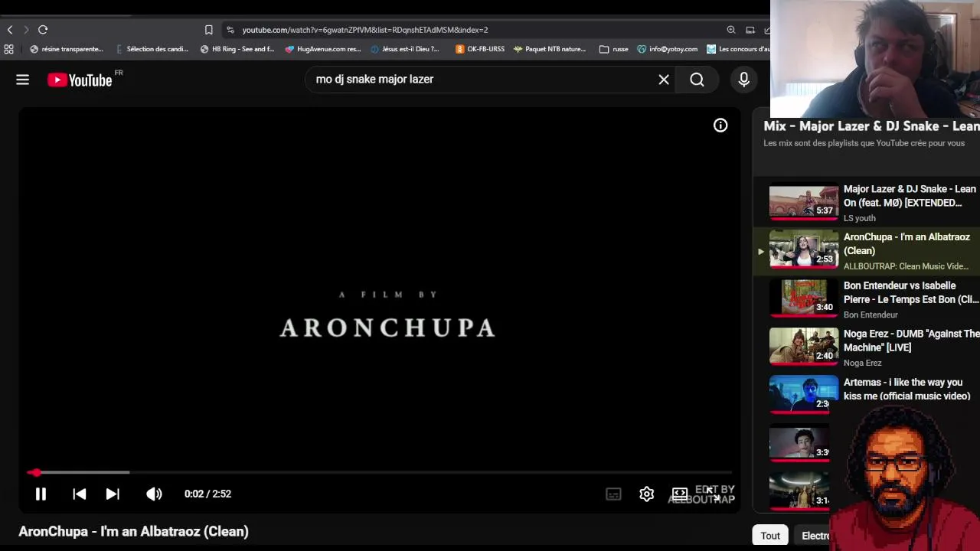Skip to the previous video
The image size is (980, 551).
tap(79, 494)
